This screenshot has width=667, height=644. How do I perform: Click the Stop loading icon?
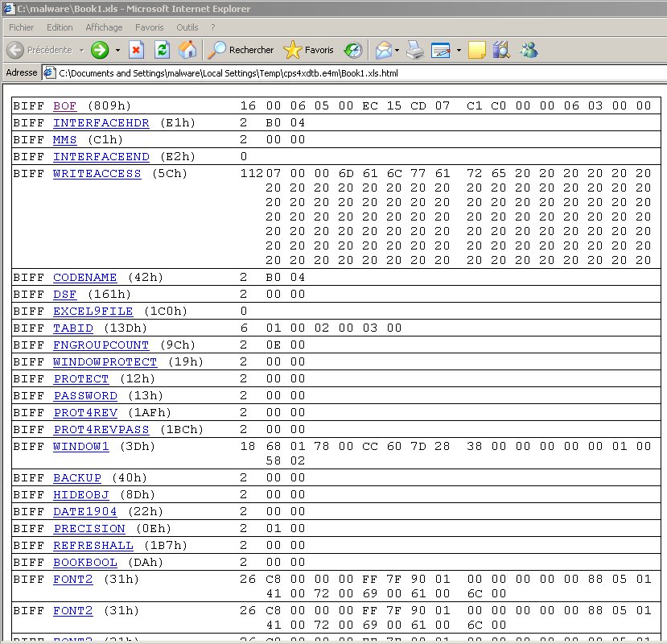coord(136,50)
